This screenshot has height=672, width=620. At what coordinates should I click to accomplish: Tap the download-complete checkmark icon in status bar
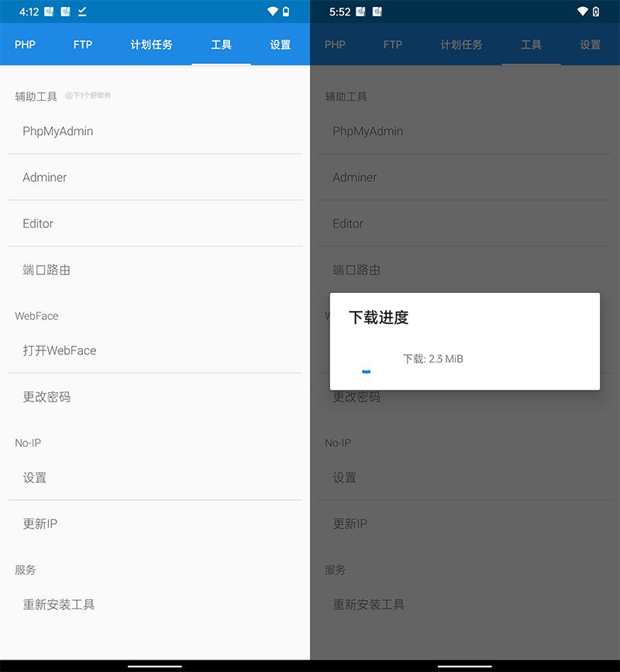[81, 12]
